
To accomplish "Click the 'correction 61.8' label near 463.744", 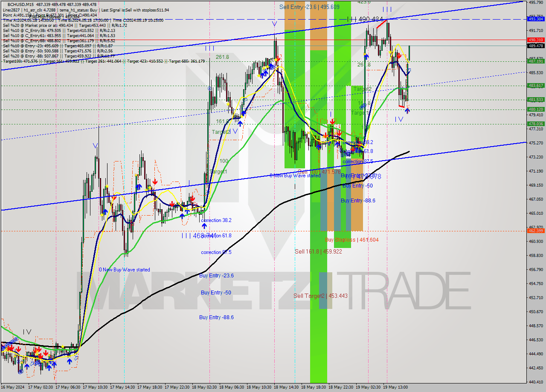I will pos(217,236).
